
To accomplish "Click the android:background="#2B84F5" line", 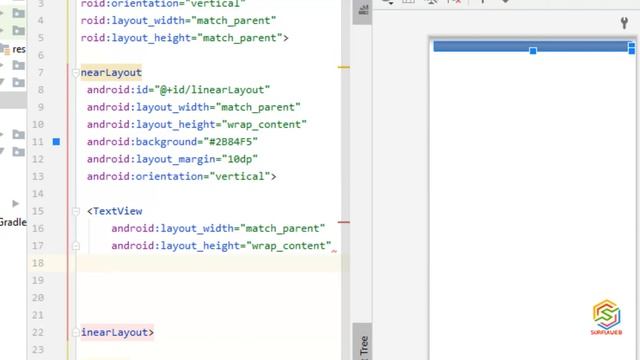I will click(x=172, y=142).
